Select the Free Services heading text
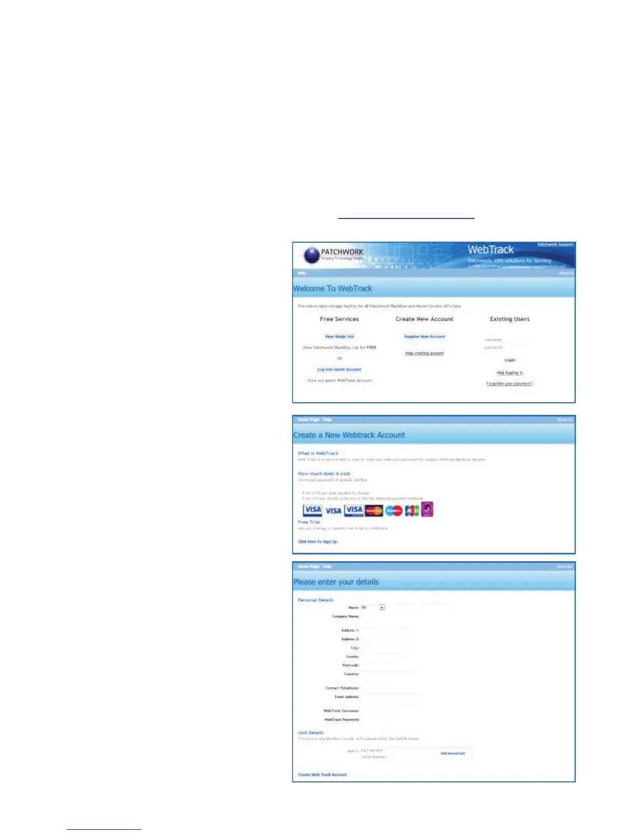The width and height of the screenshot is (644, 834). pos(339,319)
